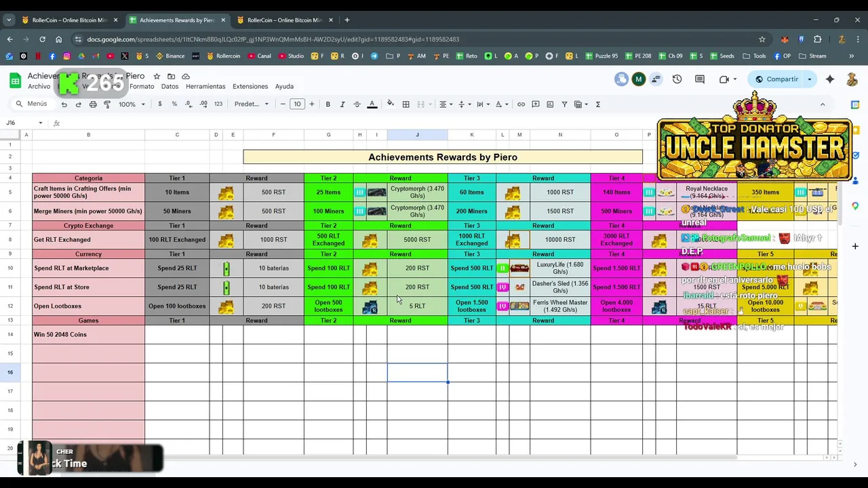The height and width of the screenshot is (488, 868).
Task: Start a Meet call camera icon
Action: pyautogui.click(x=724, y=79)
